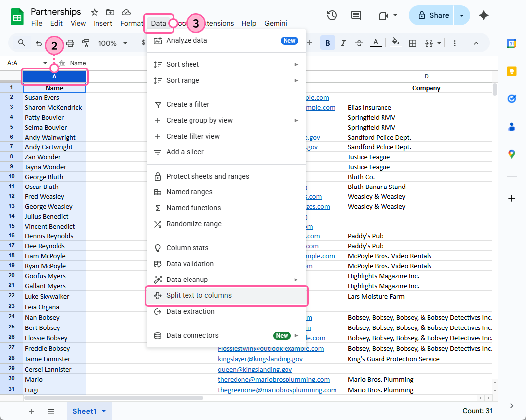This screenshot has width=526, height=420.
Task: Open the comments panel icon
Action: click(356, 15)
